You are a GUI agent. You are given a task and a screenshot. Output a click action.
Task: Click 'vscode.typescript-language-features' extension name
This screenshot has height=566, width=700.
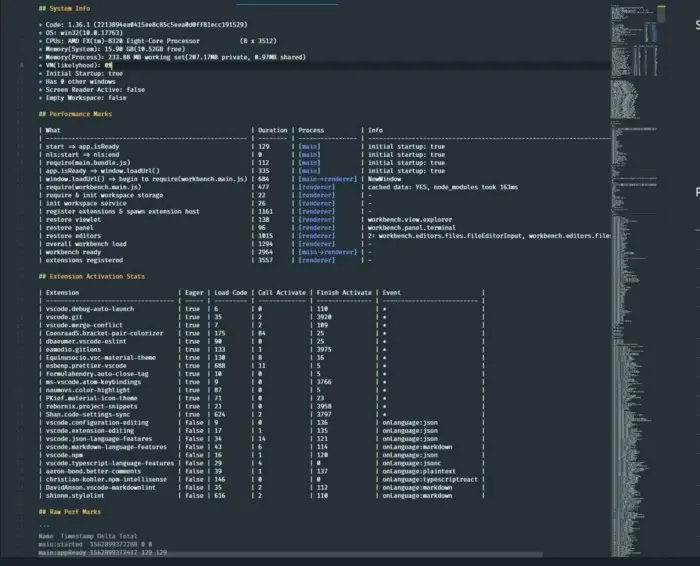pos(109,463)
